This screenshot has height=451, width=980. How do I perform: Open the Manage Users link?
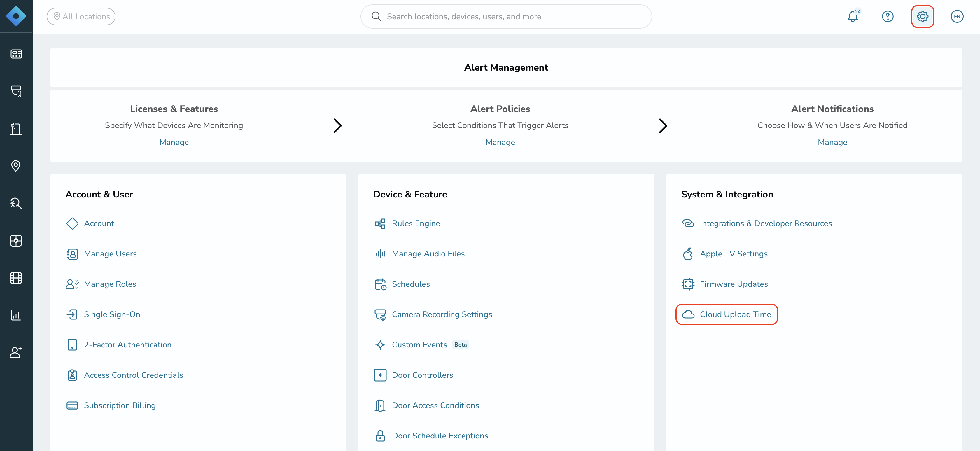(x=110, y=254)
